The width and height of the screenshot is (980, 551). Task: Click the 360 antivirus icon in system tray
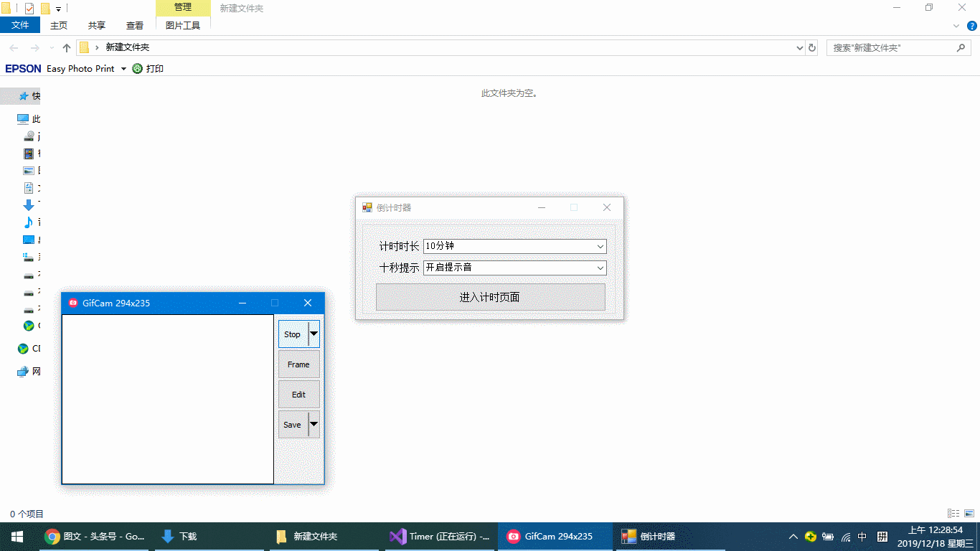(x=810, y=536)
